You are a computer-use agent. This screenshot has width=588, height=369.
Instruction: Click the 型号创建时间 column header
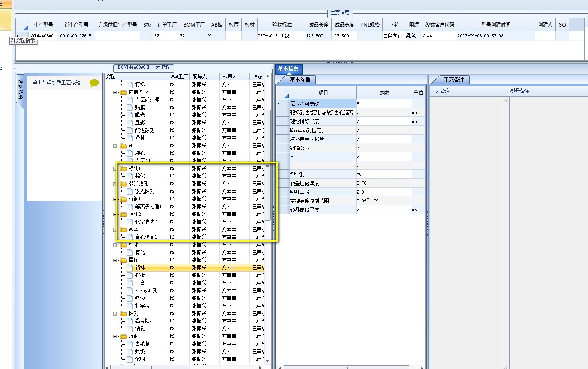(x=496, y=25)
